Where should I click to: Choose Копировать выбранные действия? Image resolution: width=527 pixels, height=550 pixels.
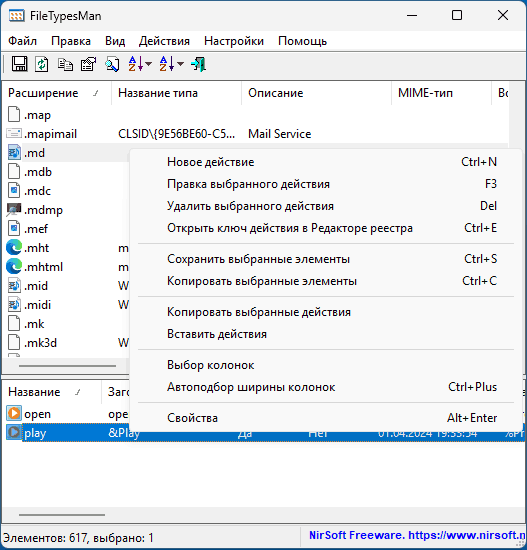click(x=326, y=312)
